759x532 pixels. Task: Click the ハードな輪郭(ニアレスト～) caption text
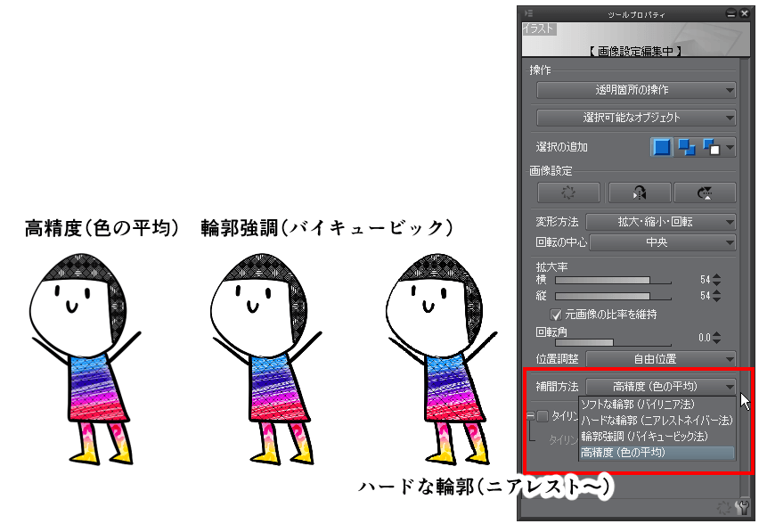(x=486, y=487)
